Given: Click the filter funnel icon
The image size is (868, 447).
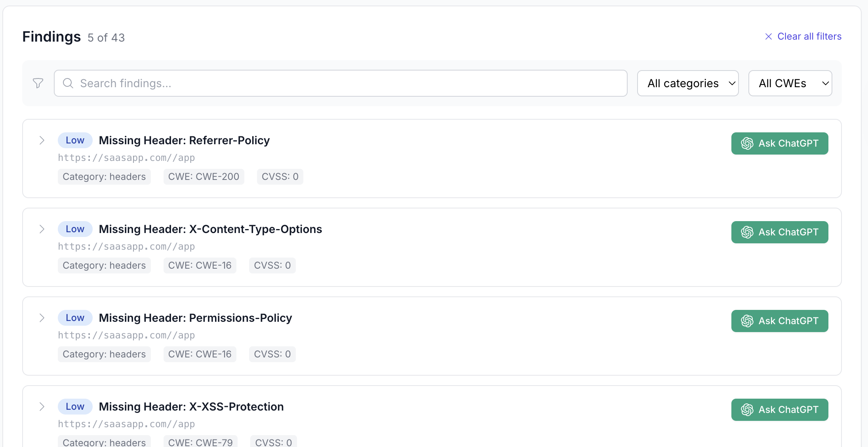Looking at the screenshot, I should (38, 83).
